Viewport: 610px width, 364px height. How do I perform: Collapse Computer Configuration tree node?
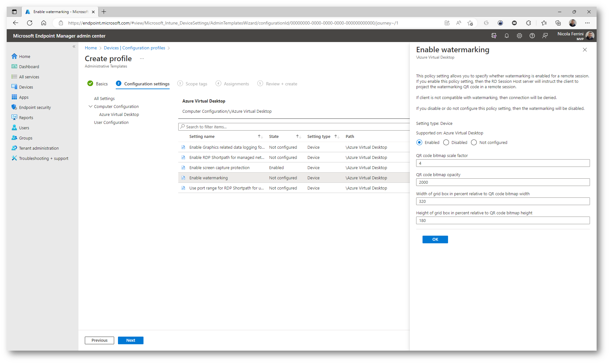click(91, 106)
